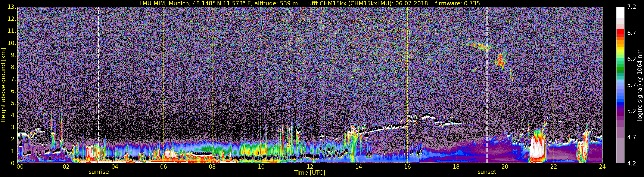Click the height axis tick label '13.'
Image resolution: width=644 pixels, height=177 pixels.
12,7
